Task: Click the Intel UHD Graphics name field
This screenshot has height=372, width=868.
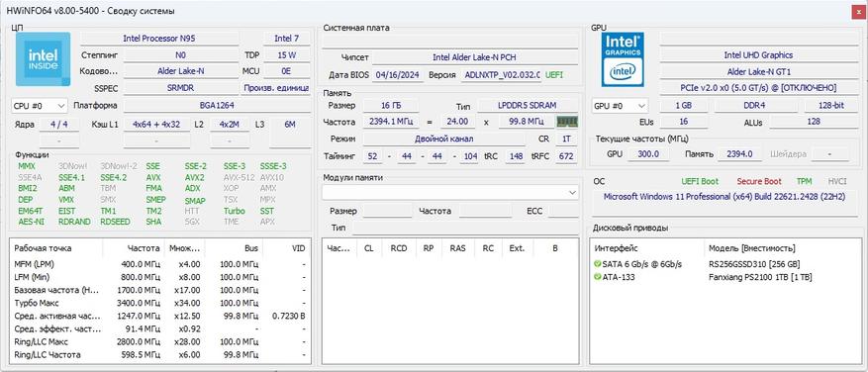Action: click(x=758, y=54)
